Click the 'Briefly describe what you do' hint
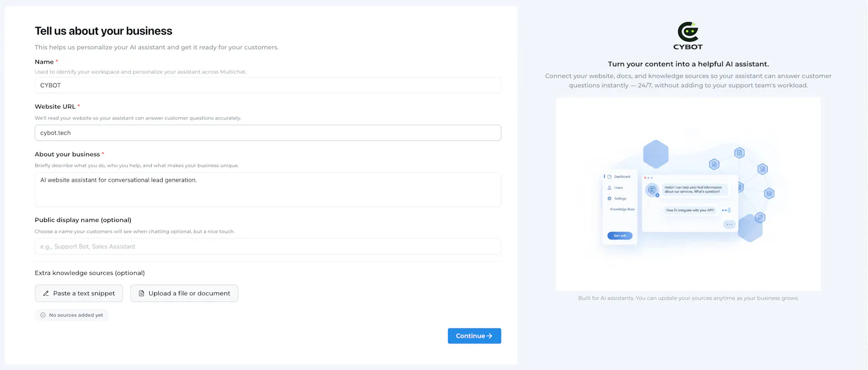This screenshot has height=370, width=868. tap(137, 165)
